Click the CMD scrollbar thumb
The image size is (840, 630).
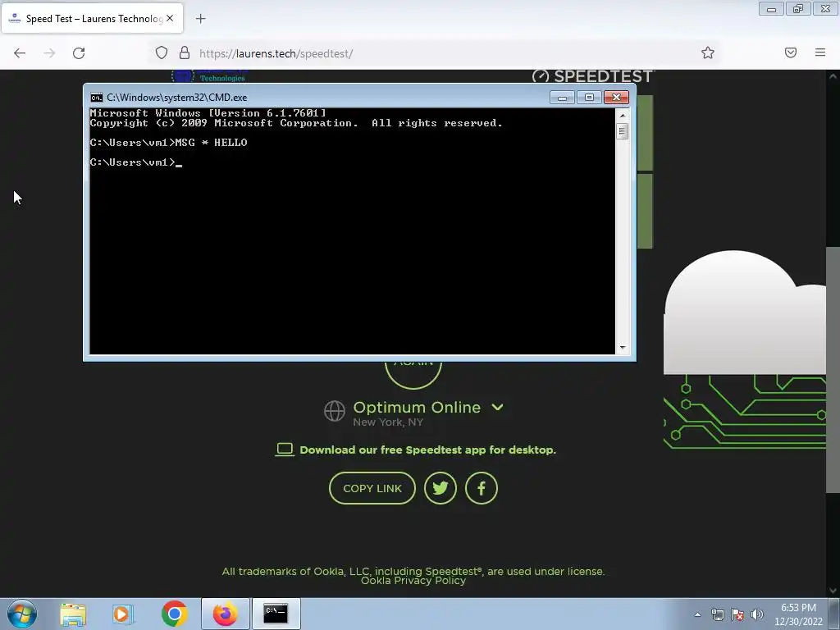[622, 131]
